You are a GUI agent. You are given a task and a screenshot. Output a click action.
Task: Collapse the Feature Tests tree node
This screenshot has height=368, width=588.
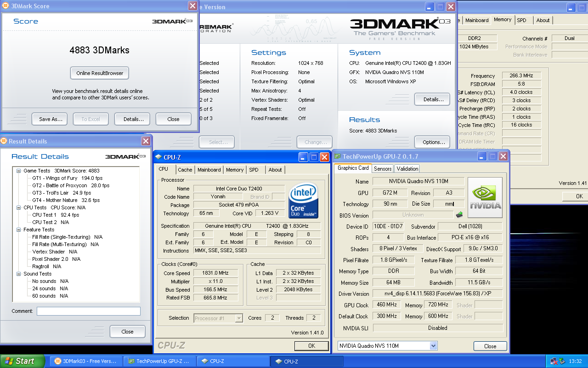[19, 230]
